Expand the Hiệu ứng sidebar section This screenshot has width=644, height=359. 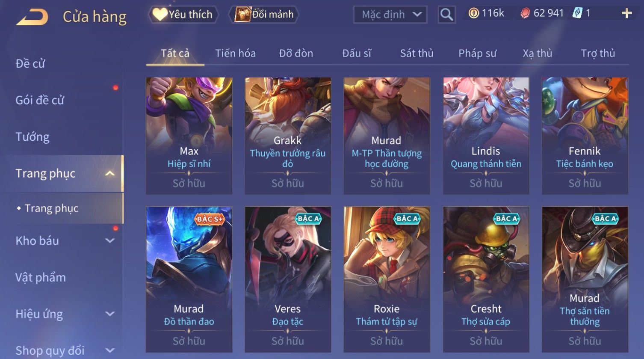[110, 314]
